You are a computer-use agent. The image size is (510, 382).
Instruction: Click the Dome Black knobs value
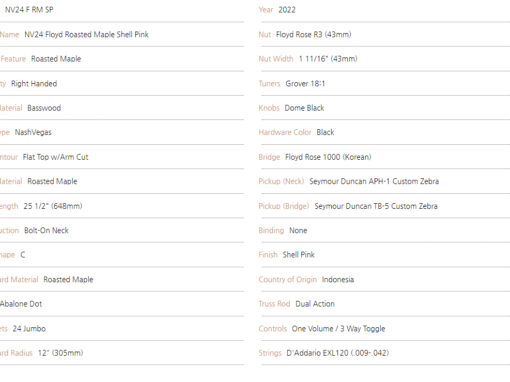304,108
